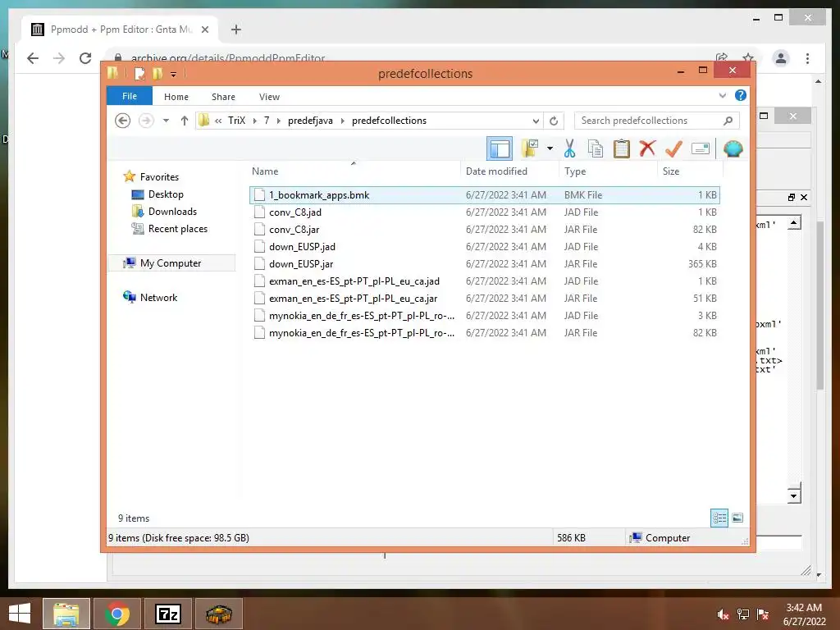Image resolution: width=840 pixels, height=630 pixels.
Task: Click the muted volume tray icon
Action: coord(723,614)
